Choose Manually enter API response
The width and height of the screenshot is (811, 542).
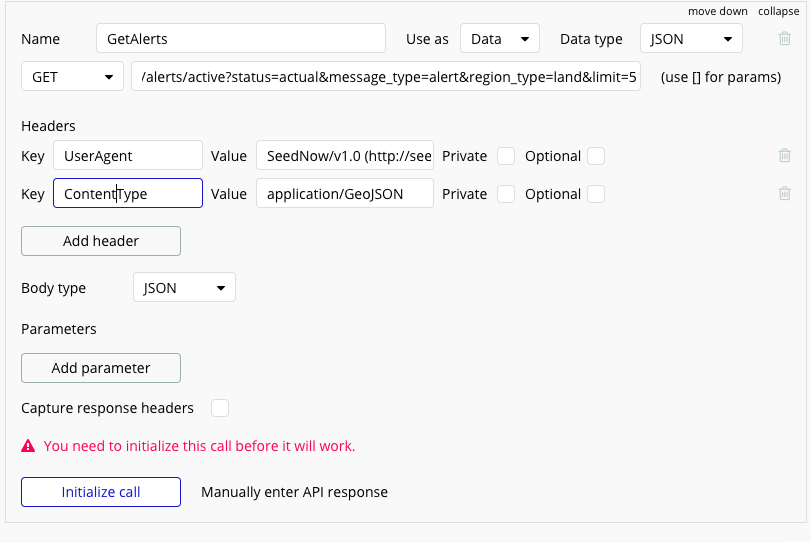pos(294,492)
